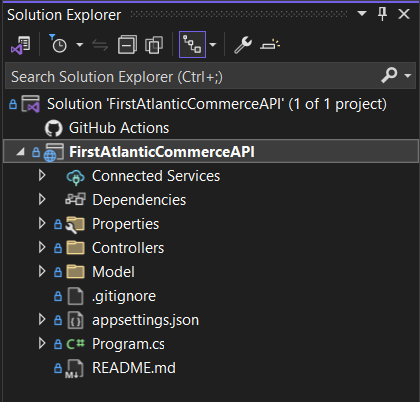Expand the Connected Services node
This screenshot has width=420, height=402.
pyautogui.click(x=42, y=176)
